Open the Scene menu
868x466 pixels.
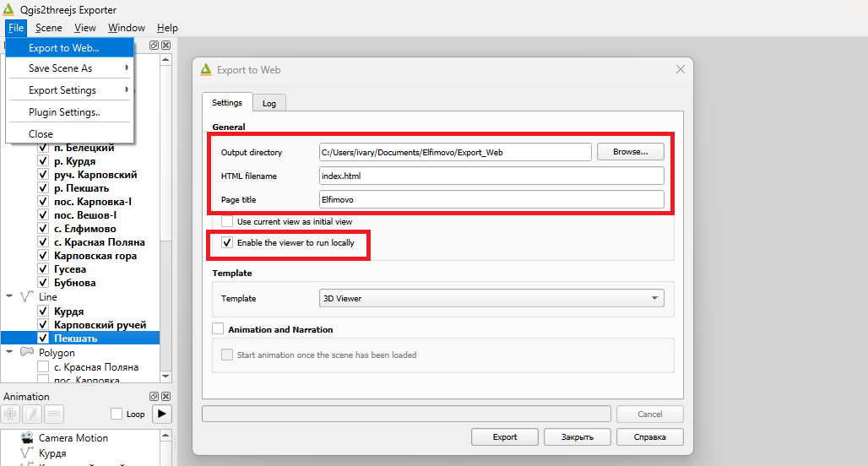tap(49, 28)
